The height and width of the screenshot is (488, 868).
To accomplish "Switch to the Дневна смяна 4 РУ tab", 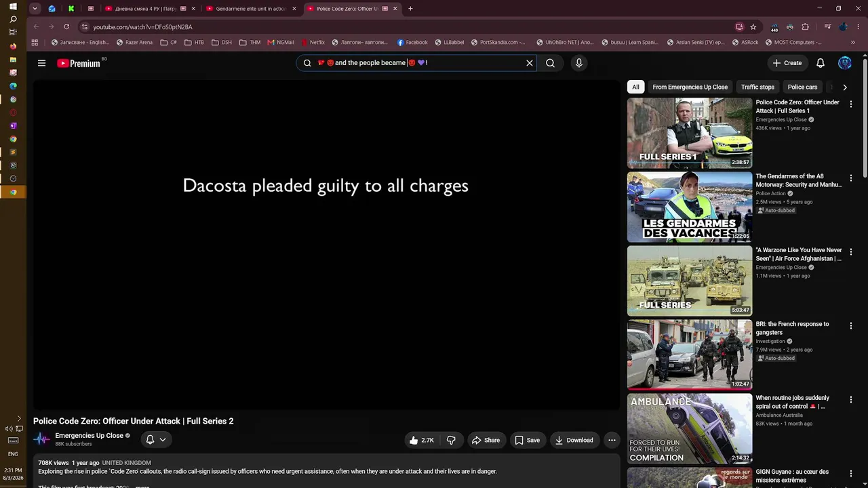I will (150, 9).
